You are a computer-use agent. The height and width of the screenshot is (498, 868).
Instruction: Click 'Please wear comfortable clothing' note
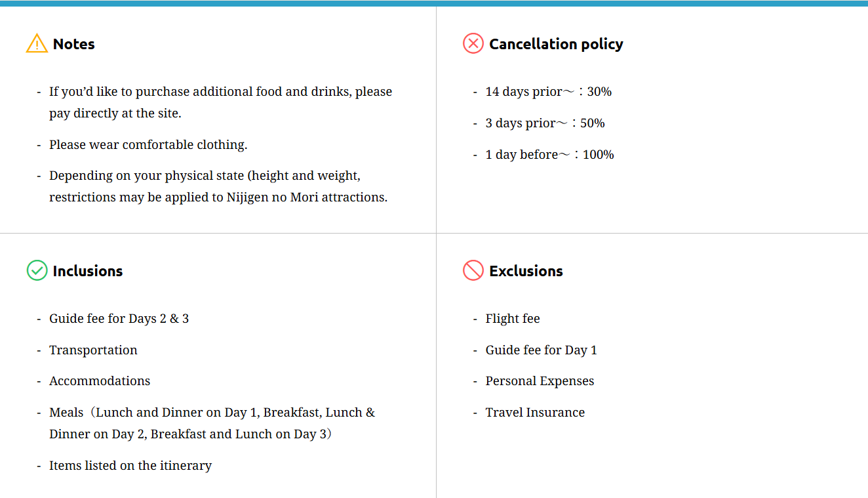[148, 145]
